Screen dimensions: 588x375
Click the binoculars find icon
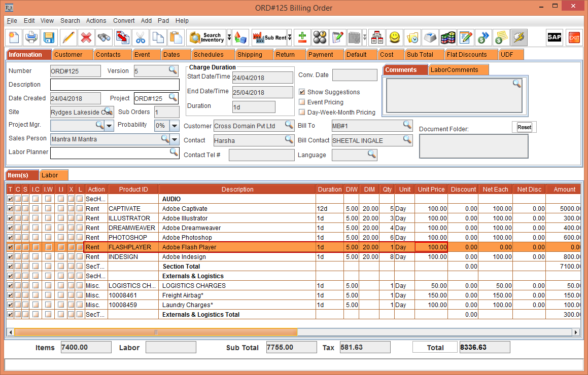(104, 37)
